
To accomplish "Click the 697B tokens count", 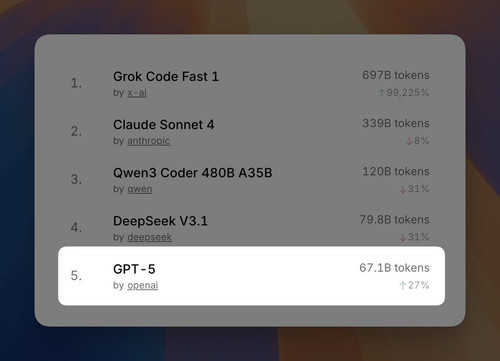I will point(396,75).
